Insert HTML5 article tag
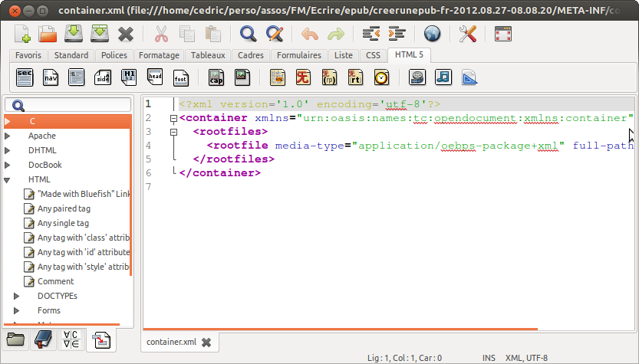This screenshot has height=364, width=639. coord(76,77)
